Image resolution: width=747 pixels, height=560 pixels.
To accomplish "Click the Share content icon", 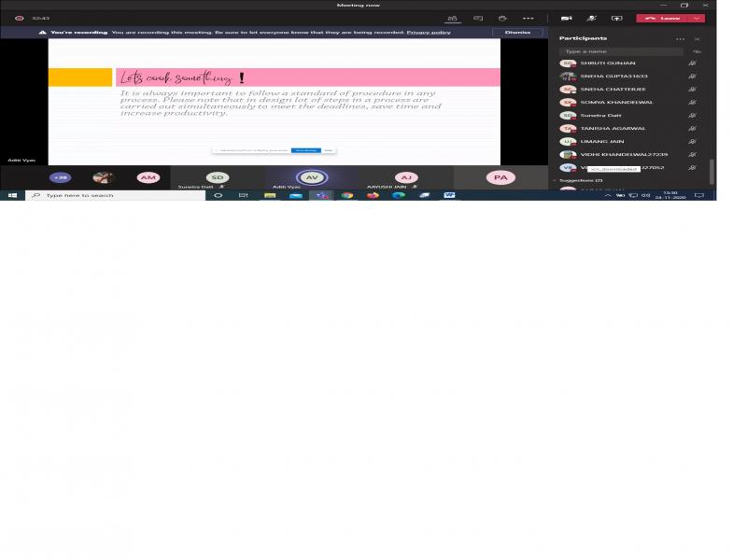I will point(616,18).
